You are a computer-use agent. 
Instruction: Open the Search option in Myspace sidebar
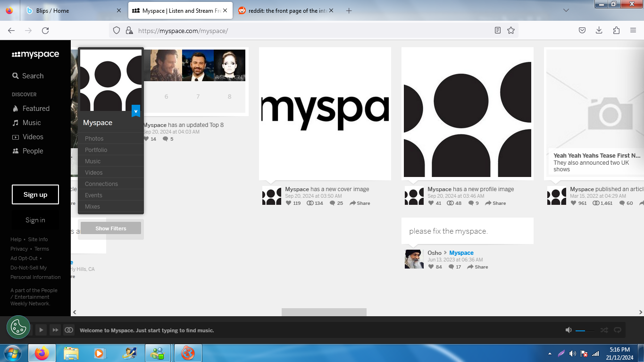[x=27, y=76]
